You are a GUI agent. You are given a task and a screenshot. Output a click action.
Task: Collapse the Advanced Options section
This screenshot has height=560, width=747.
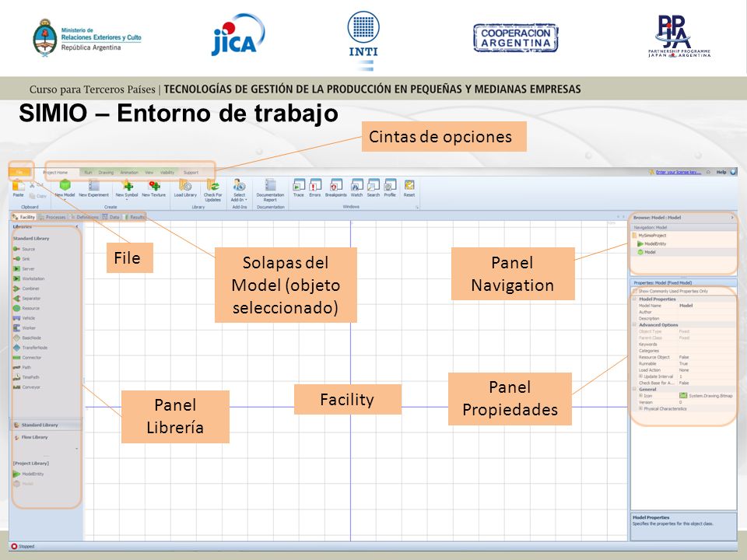tap(635, 325)
